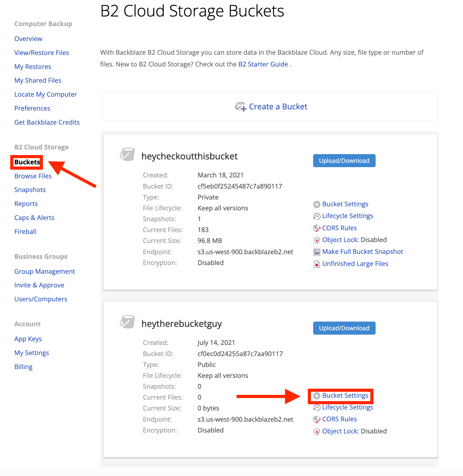Click the Private type value
The width and height of the screenshot is (463, 476).
(208, 197)
